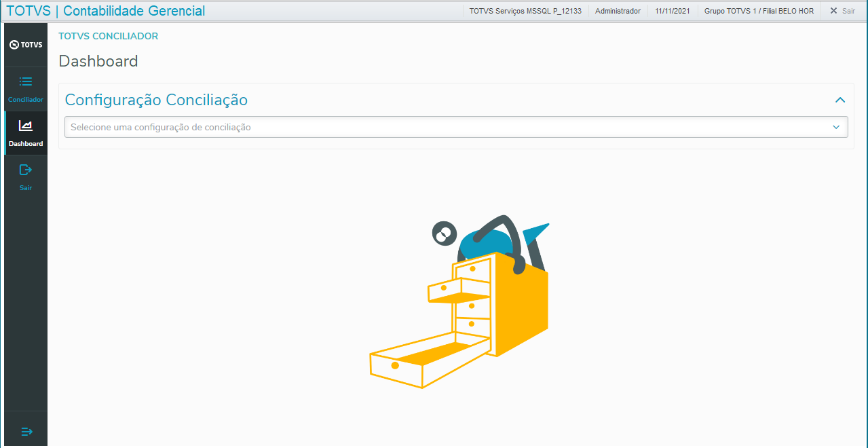
Task: Click the 'Configuração Conciliação' heading
Action: pyautogui.click(x=156, y=100)
